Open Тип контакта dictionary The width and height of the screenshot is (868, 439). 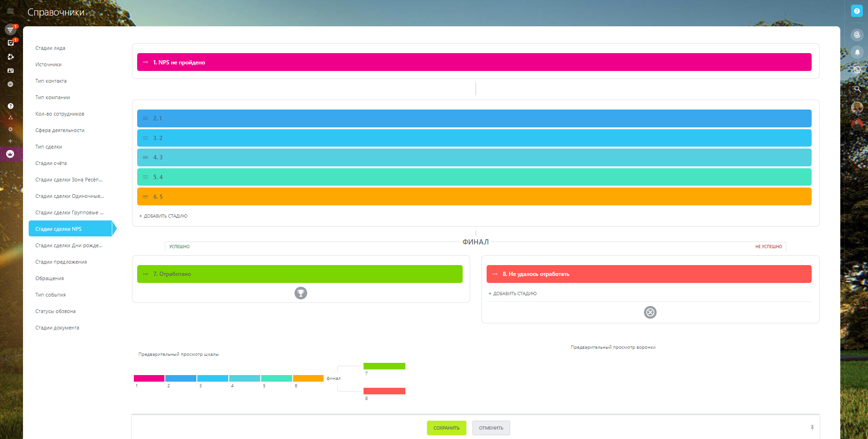click(x=51, y=81)
